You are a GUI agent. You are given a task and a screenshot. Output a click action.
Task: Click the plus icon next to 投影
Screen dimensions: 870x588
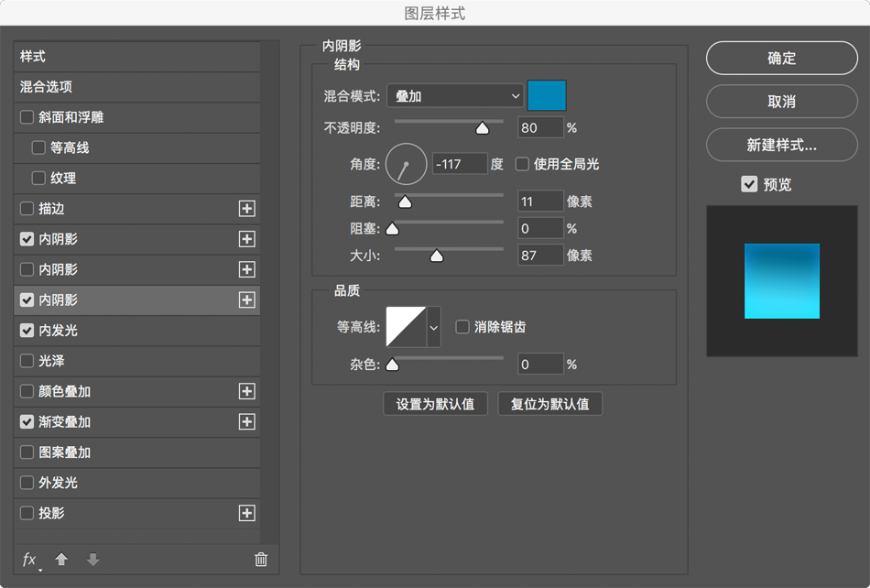[x=247, y=513]
